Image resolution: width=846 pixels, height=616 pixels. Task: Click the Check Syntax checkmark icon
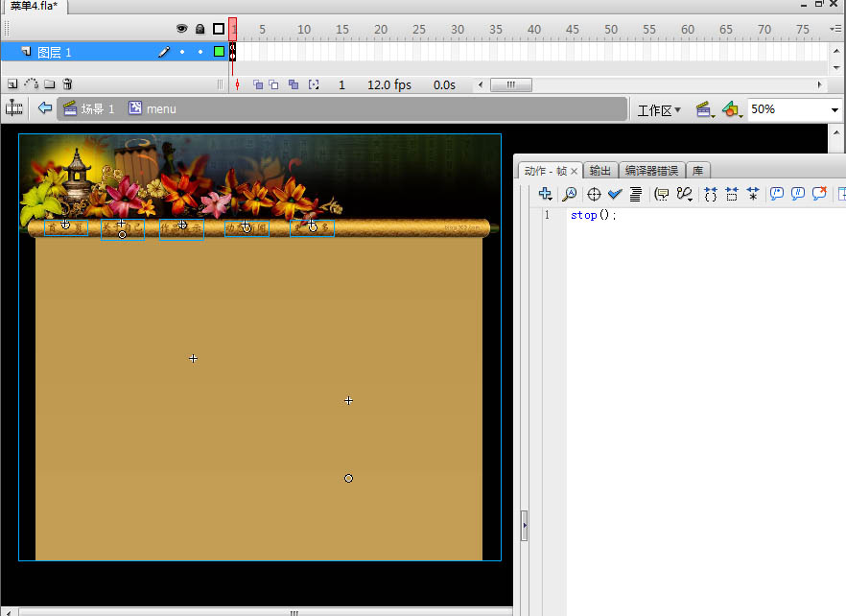click(615, 194)
